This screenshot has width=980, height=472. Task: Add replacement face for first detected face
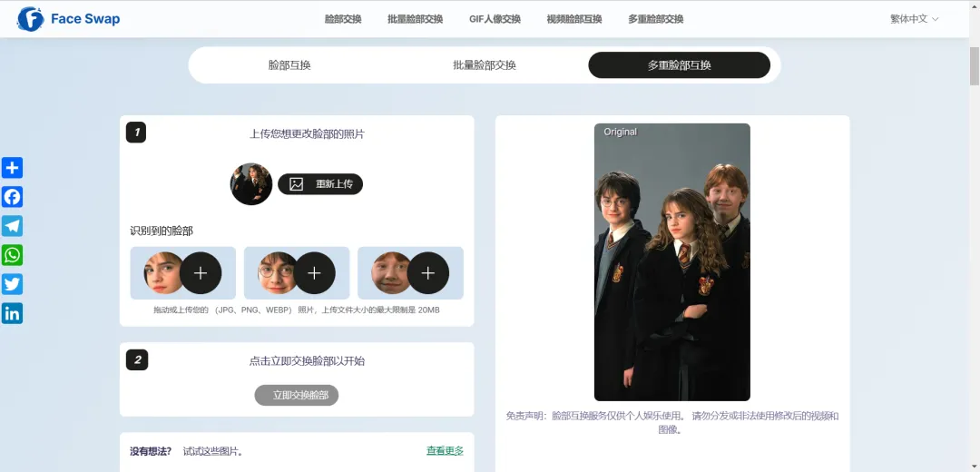coord(201,273)
